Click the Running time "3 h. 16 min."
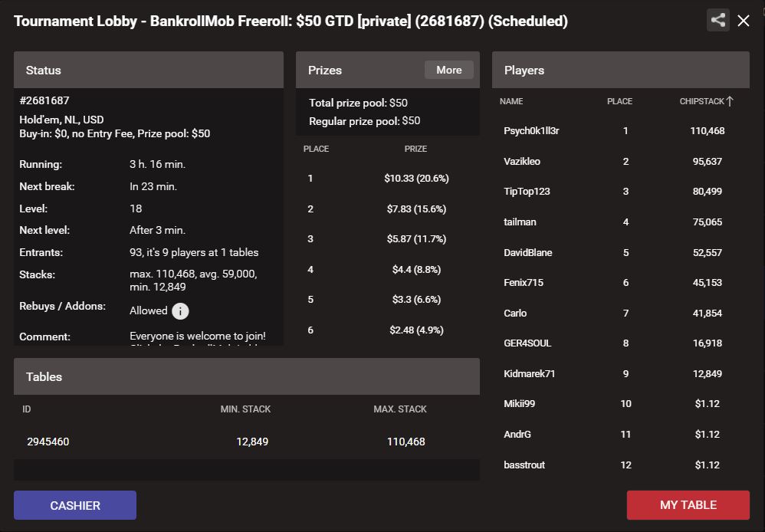 [x=157, y=165]
